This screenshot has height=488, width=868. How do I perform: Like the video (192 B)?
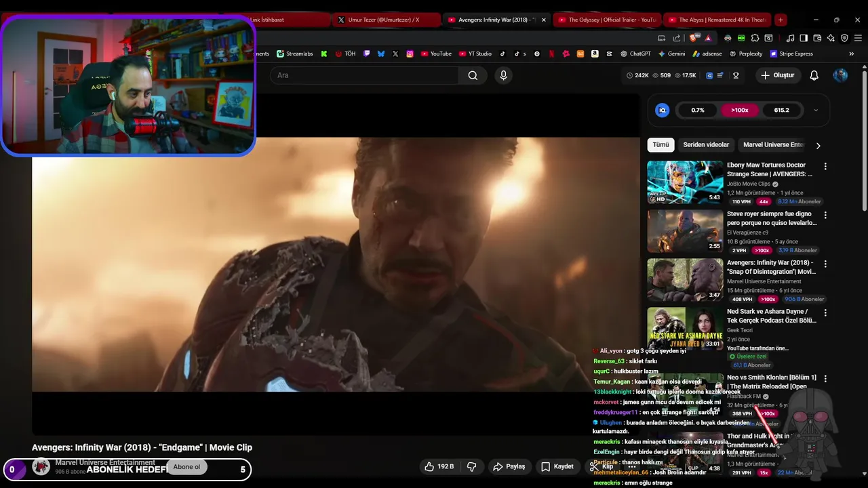pyautogui.click(x=439, y=466)
